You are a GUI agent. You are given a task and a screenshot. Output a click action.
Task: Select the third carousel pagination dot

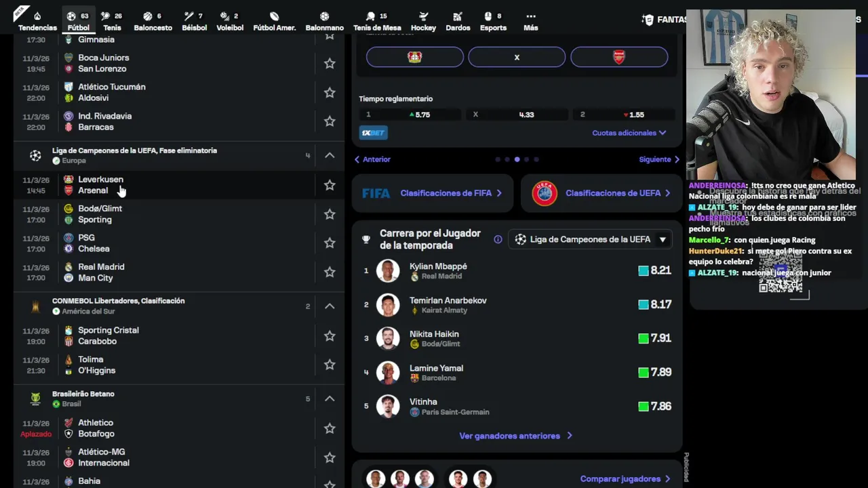click(517, 159)
